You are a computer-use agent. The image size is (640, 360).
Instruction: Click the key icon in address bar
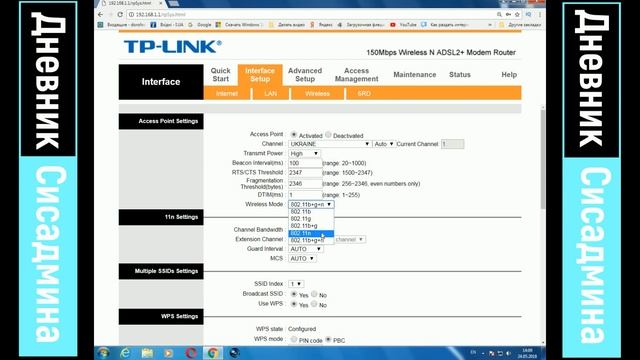[x=508, y=14]
